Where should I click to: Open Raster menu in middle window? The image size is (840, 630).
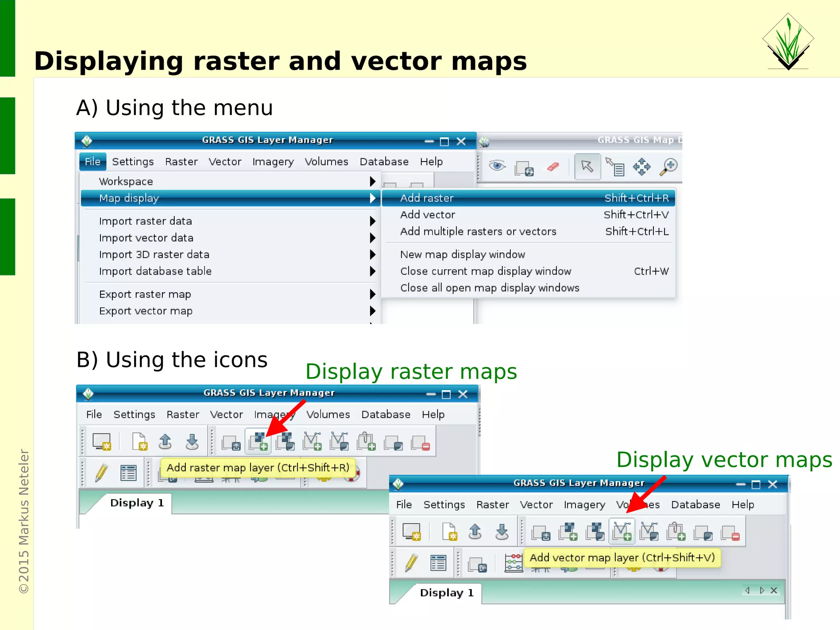(x=183, y=414)
